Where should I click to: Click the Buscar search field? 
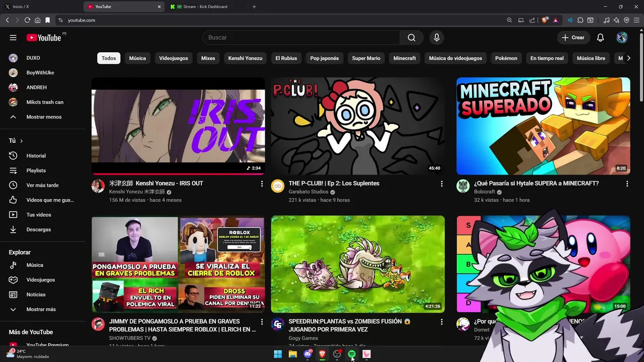click(301, 38)
